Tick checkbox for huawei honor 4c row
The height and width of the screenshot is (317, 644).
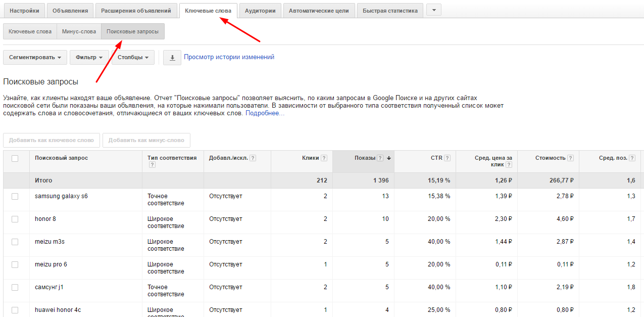15,310
